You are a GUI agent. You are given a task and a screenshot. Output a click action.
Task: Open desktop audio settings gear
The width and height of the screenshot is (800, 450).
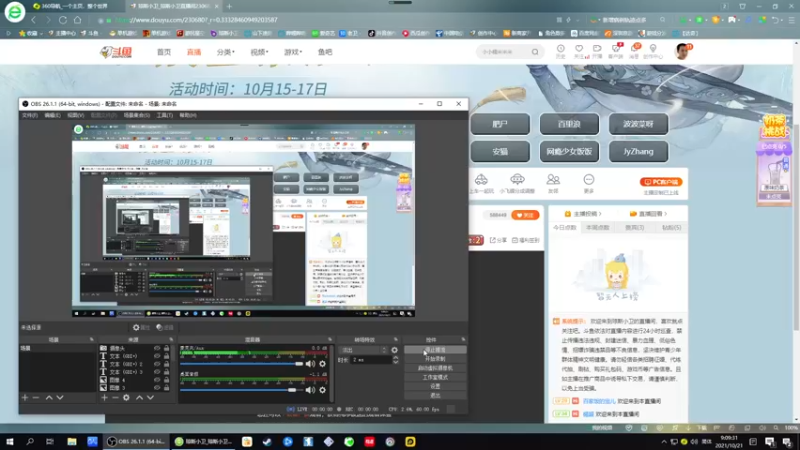[x=322, y=390]
